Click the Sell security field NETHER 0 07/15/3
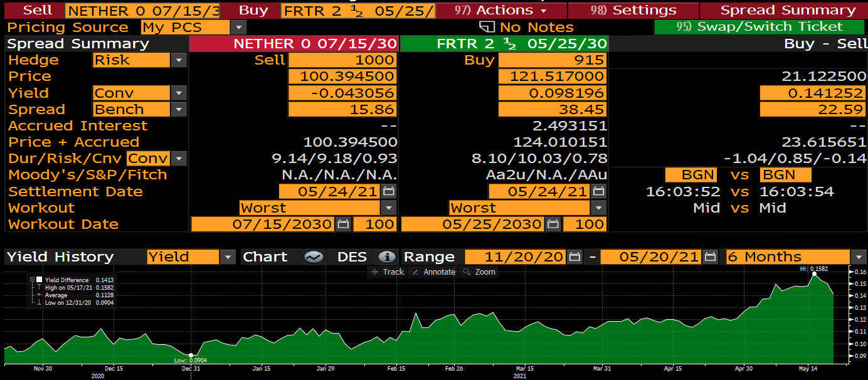The height and width of the screenshot is (380, 868). pyautogui.click(x=143, y=11)
